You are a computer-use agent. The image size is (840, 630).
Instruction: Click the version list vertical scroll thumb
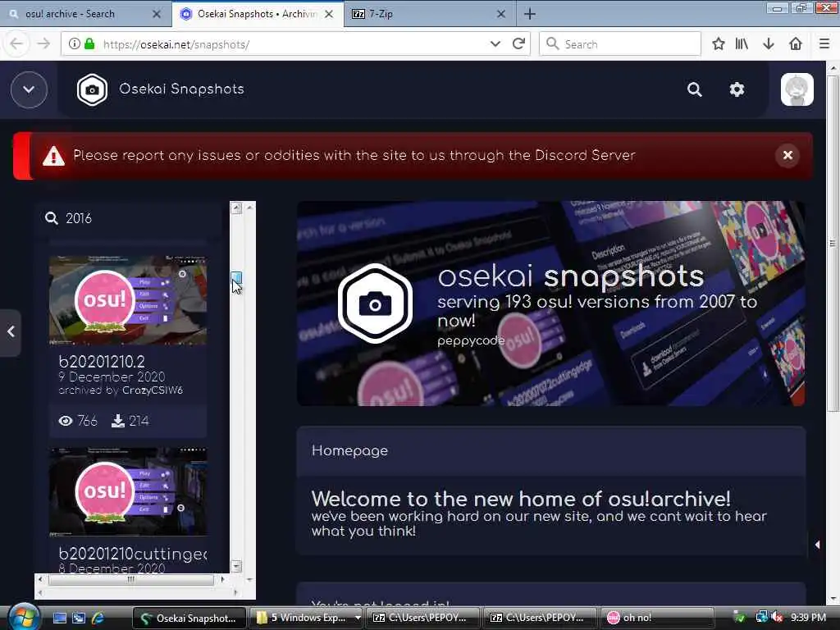pyautogui.click(x=236, y=277)
